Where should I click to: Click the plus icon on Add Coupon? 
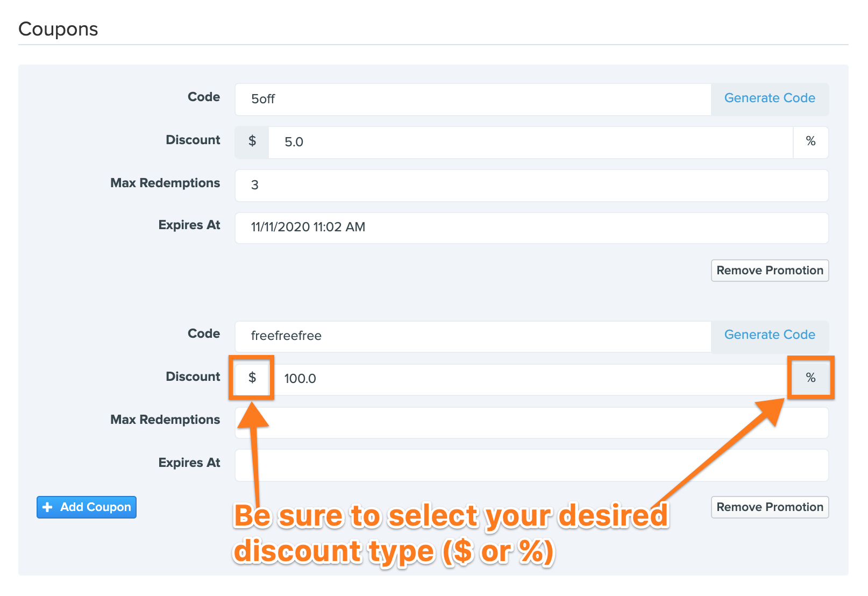click(x=47, y=507)
